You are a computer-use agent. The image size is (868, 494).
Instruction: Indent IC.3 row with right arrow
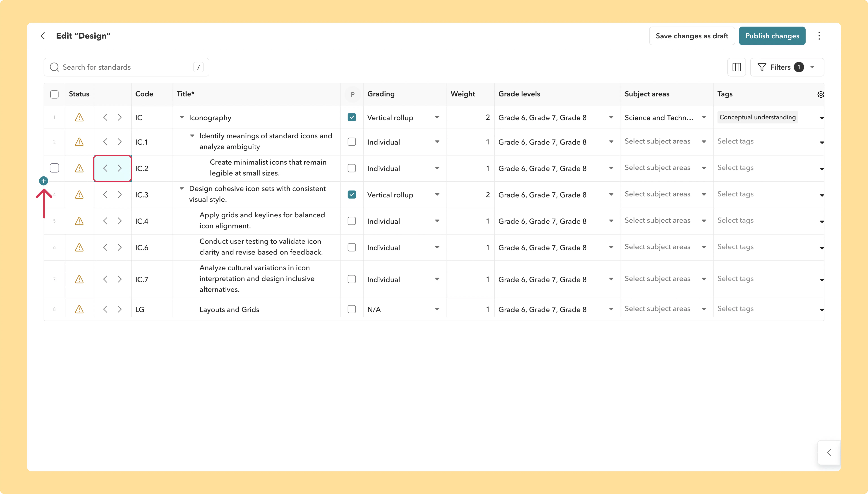pyautogui.click(x=120, y=195)
